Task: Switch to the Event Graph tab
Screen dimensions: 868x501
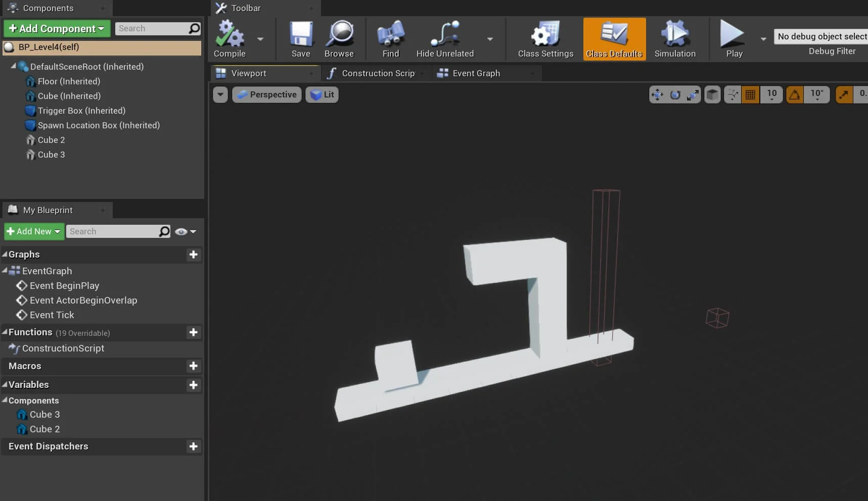Action: [476, 73]
